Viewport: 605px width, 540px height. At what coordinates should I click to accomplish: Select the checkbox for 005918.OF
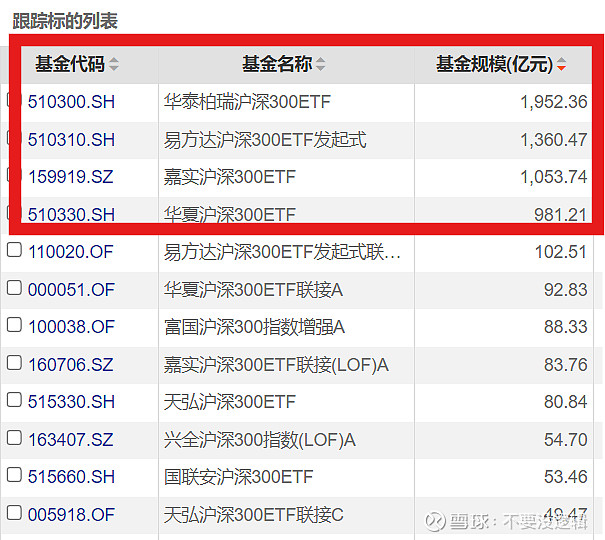pos(14,513)
